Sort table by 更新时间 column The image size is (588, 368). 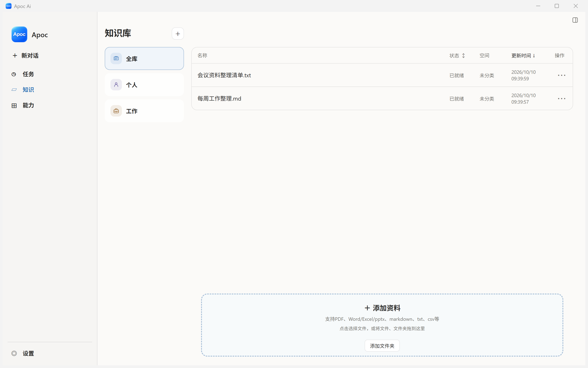[x=523, y=55]
